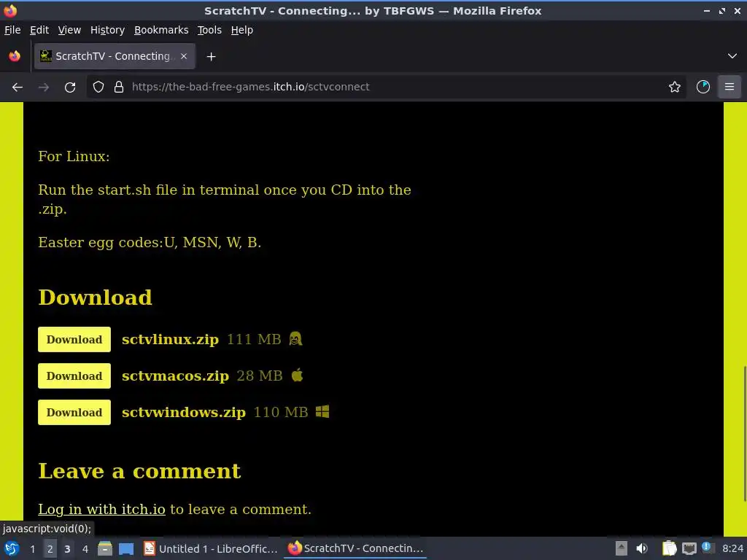Download sctvwindows.zip with its Download button

tap(74, 413)
